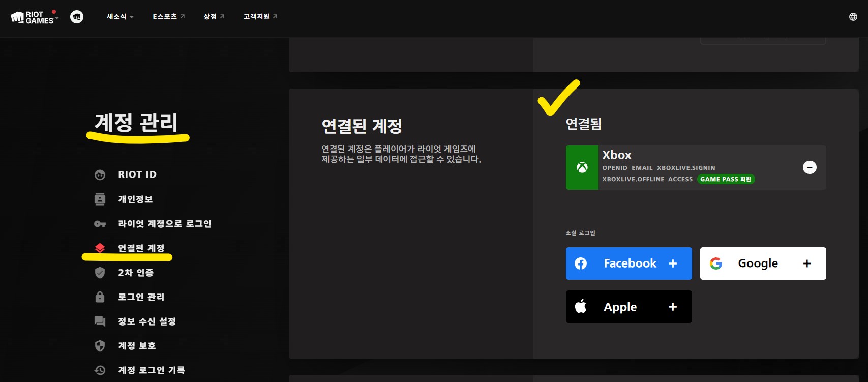
Task: Open the 상점 menu link
Action: coord(214,17)
